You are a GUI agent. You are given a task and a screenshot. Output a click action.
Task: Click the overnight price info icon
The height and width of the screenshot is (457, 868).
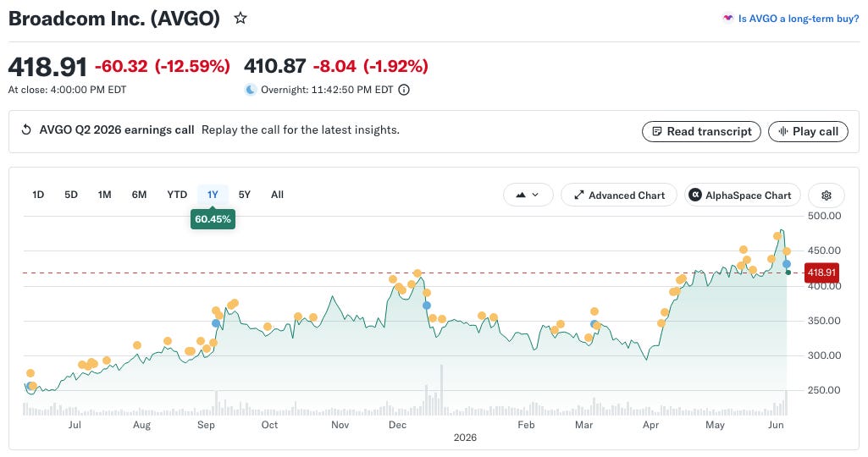(404, 90)
